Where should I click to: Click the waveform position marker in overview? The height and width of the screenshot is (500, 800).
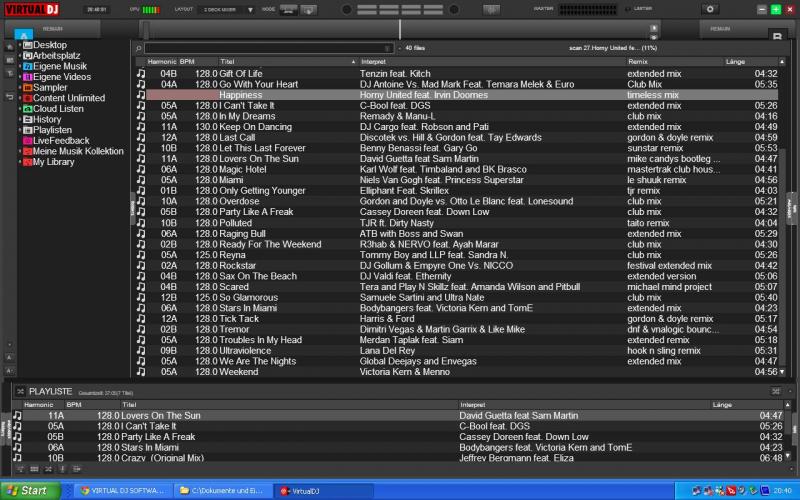(x=399, y=30)
